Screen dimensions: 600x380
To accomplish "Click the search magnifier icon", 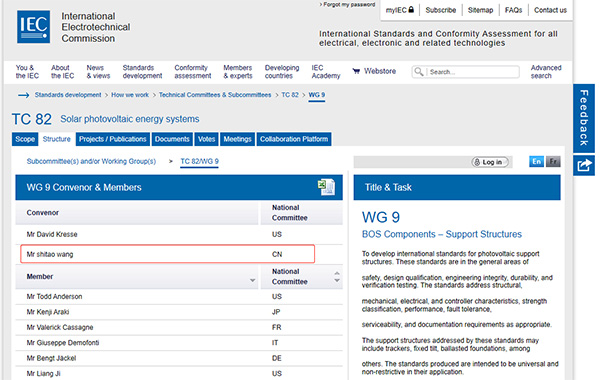I will [419, 72].
